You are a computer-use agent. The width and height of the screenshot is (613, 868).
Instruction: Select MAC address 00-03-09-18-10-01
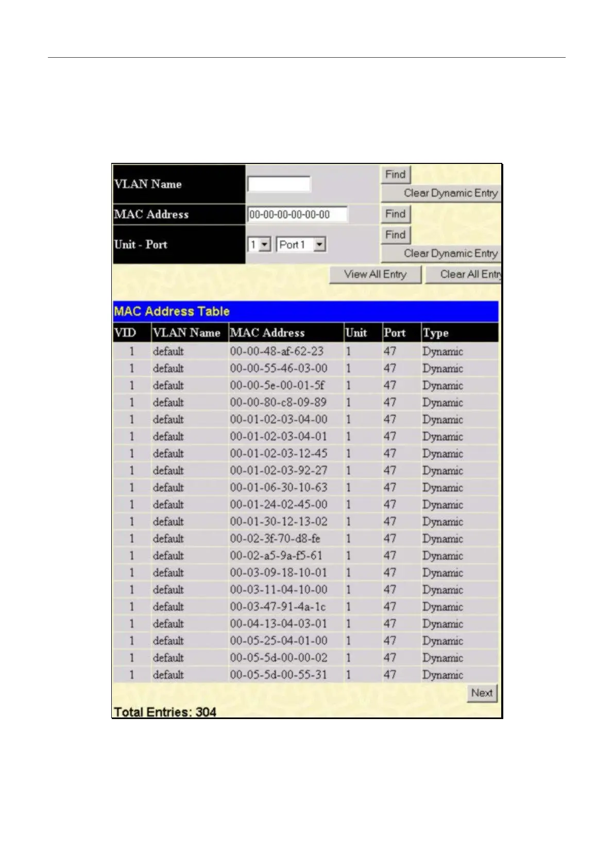tap(278, 573)
